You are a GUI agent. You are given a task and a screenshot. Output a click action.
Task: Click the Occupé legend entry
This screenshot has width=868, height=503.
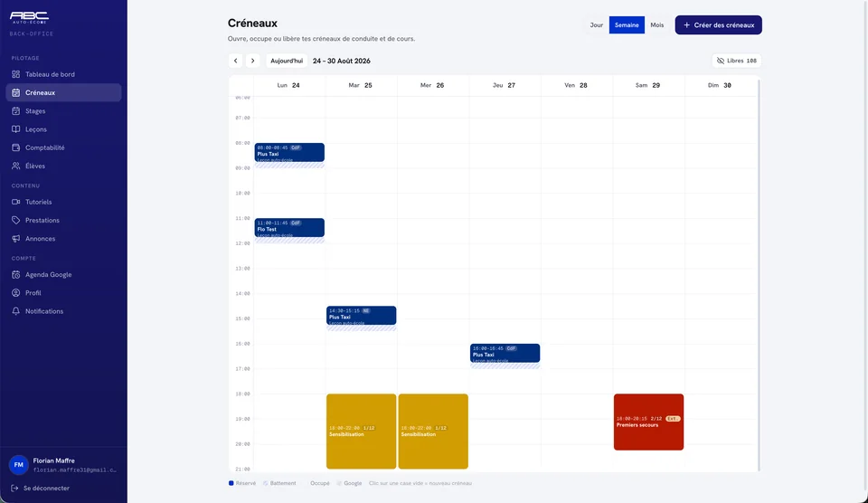pos(316,483)
